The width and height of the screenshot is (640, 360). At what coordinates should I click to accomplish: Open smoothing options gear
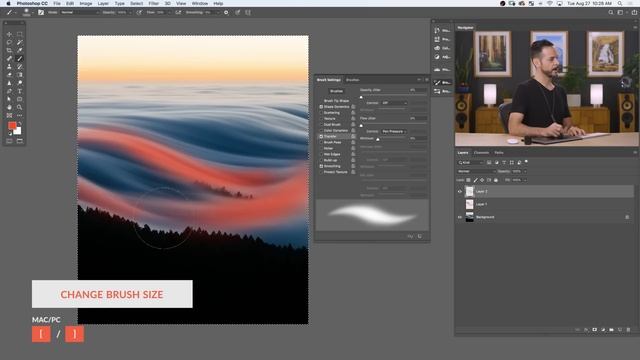(226, 12)
